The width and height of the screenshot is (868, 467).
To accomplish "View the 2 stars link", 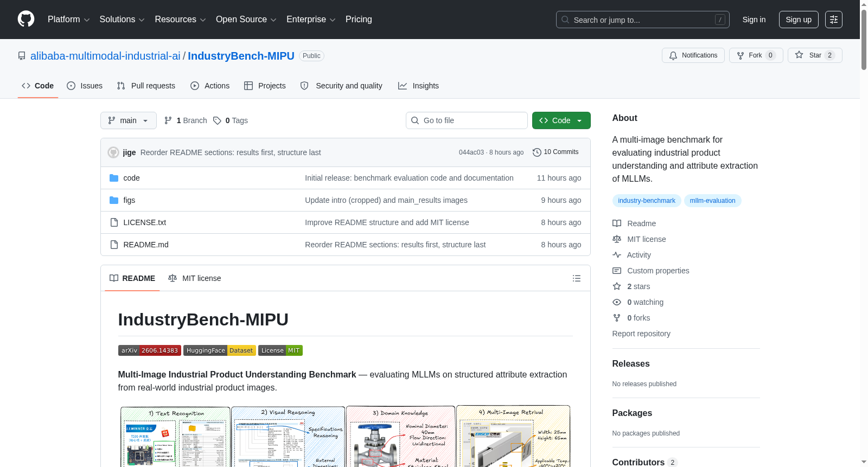I will click(x=631, y=286).
